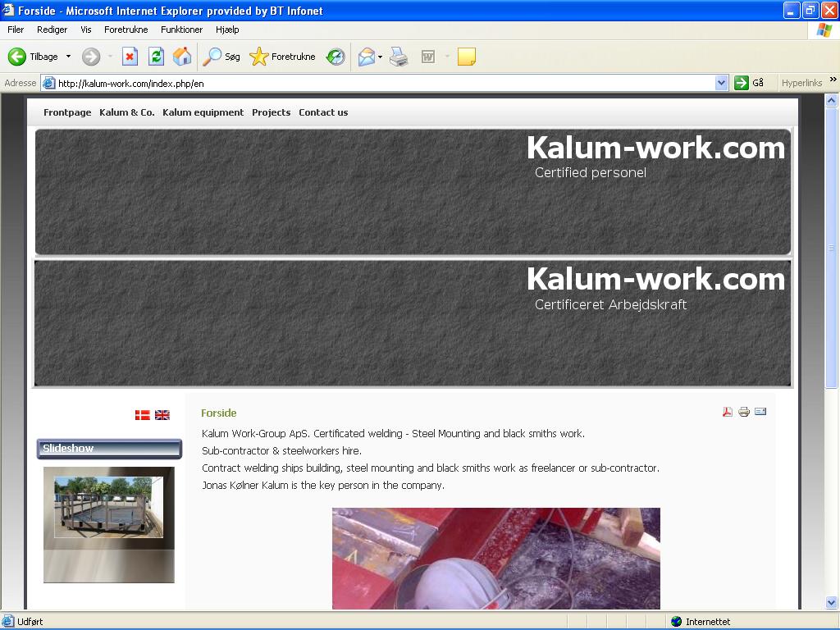
Task: Open the Rediger menu
Action: point(52,30)
